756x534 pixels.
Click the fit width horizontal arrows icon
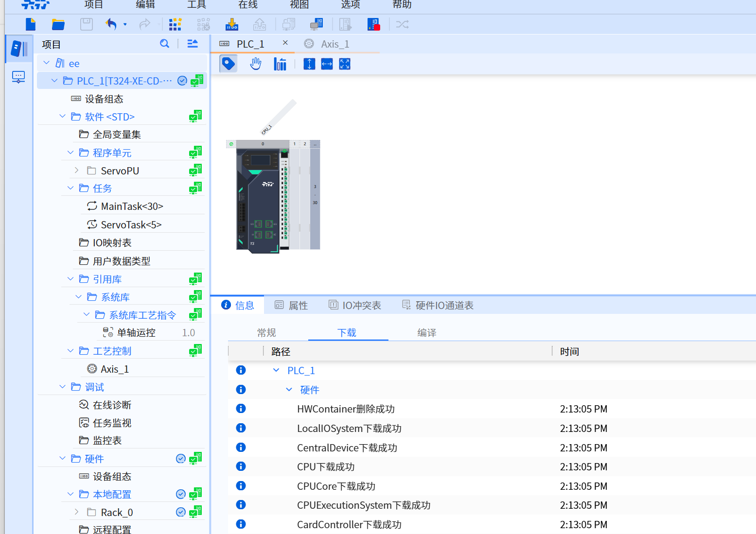327,64
